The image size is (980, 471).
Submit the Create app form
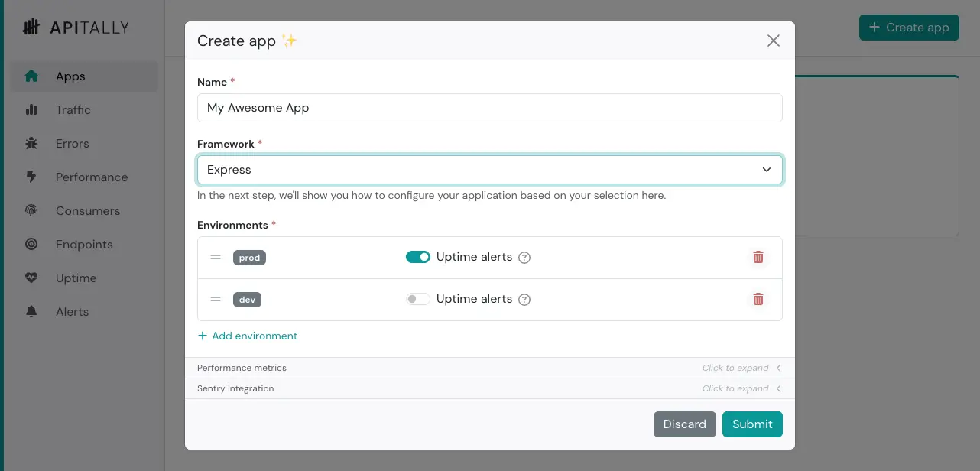click(752, 424)
